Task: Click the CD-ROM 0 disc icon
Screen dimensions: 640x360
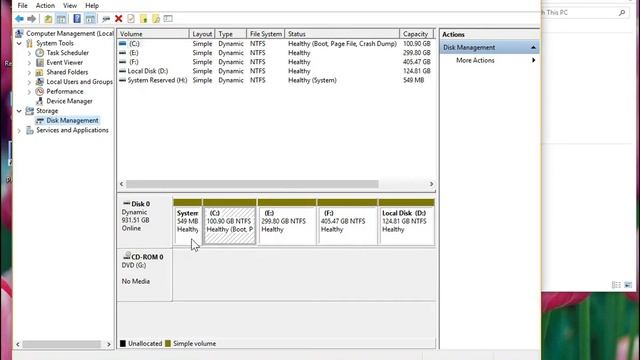Action: coord(127,256)
